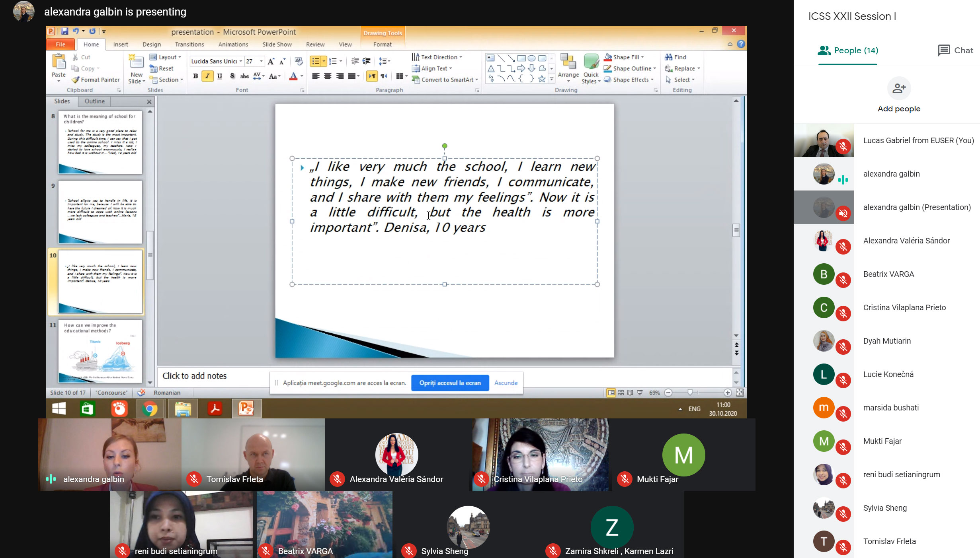The height and width of the screenshot is (558, 980).
Task: Toggle underline formatting
Action: click(x=220, y=76)
